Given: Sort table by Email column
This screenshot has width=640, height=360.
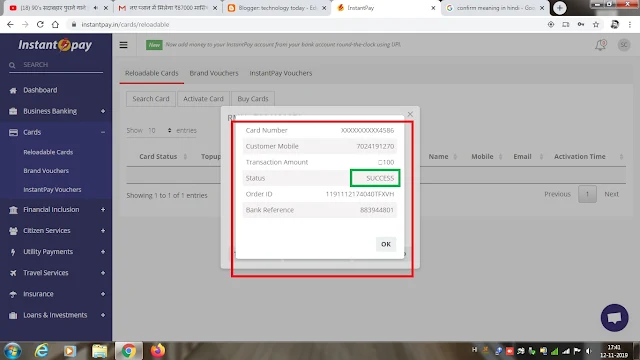Looking at the screenshot, I should (x=529, y=157).
